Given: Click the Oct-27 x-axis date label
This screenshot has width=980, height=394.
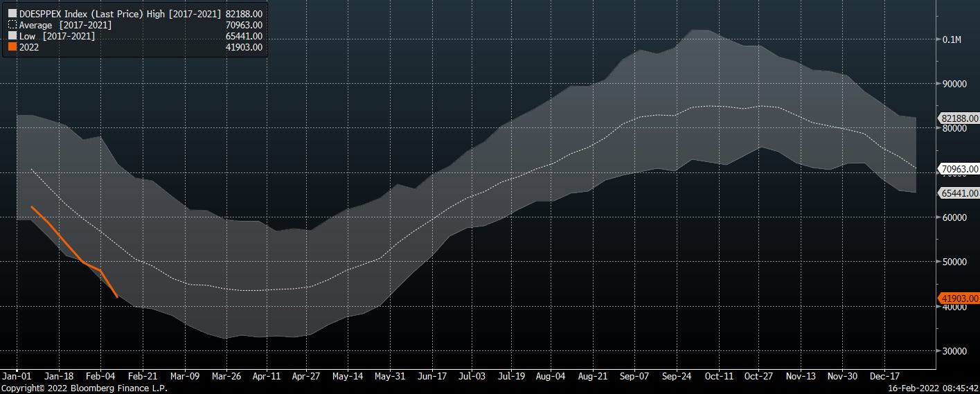Looking at the screenshot, I should (759, 376).
